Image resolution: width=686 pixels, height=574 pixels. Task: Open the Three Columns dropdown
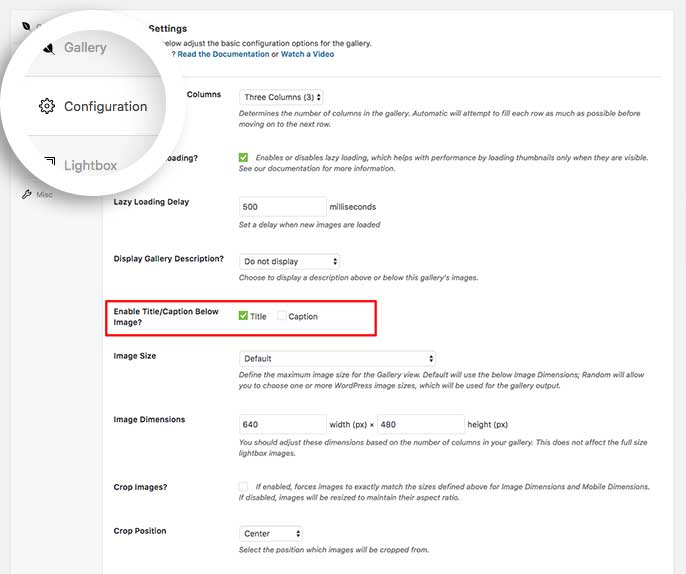(282, 97)
